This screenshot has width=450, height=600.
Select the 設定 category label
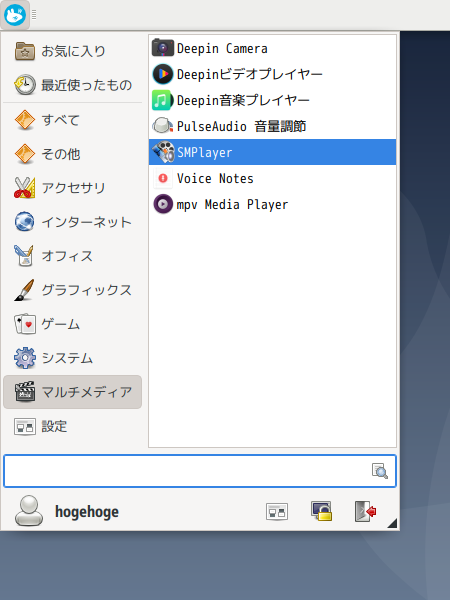coord(54,426)
